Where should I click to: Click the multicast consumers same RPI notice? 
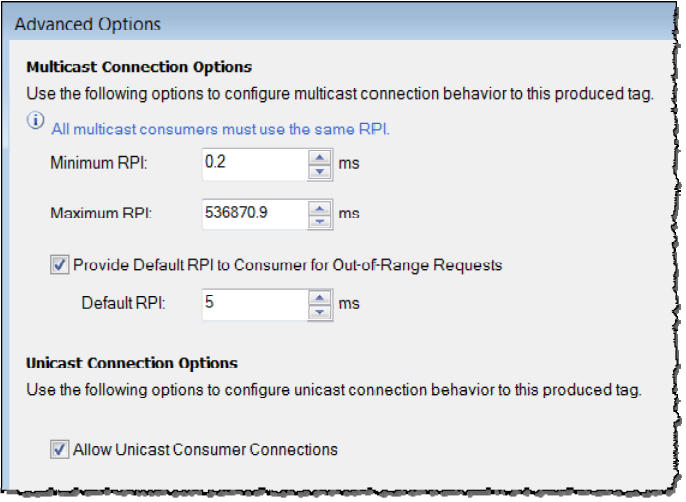220,129
